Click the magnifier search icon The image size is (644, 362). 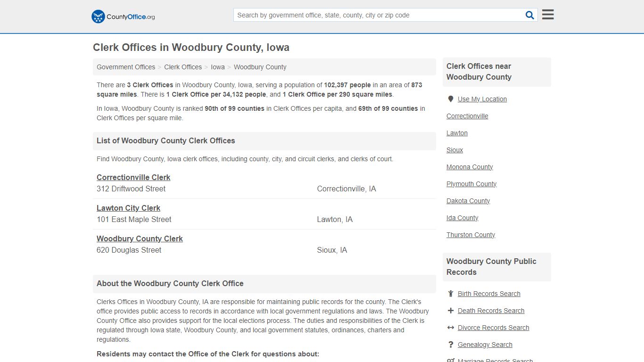coord(529,15)
